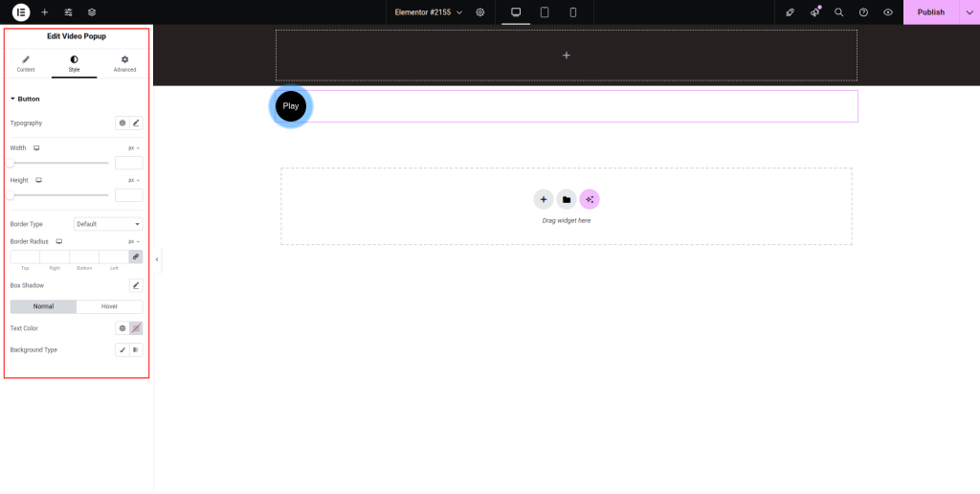Click the Drag widget here text

click(x=567, y=221)
